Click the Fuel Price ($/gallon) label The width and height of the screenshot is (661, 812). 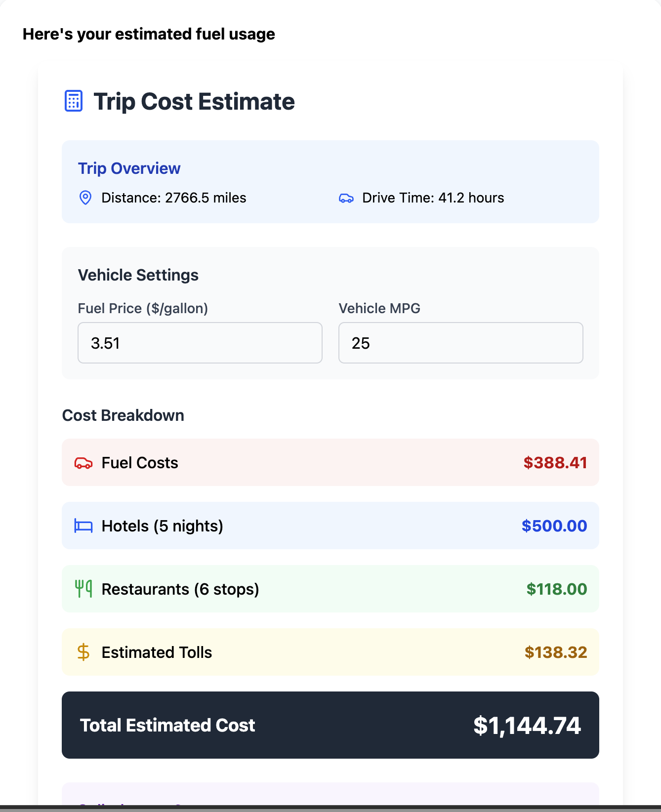pos(143,309)
